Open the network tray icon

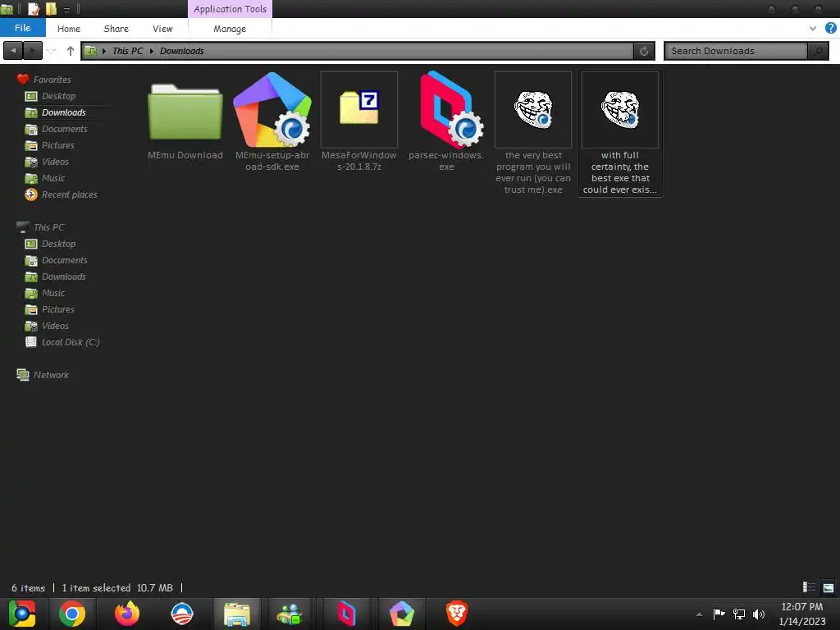[x=739, y=614]
